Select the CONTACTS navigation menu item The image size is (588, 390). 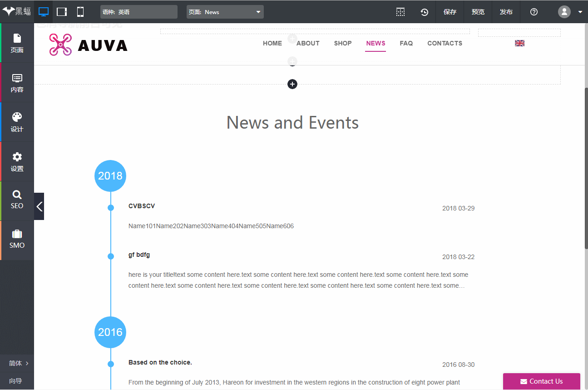point(445,43)
